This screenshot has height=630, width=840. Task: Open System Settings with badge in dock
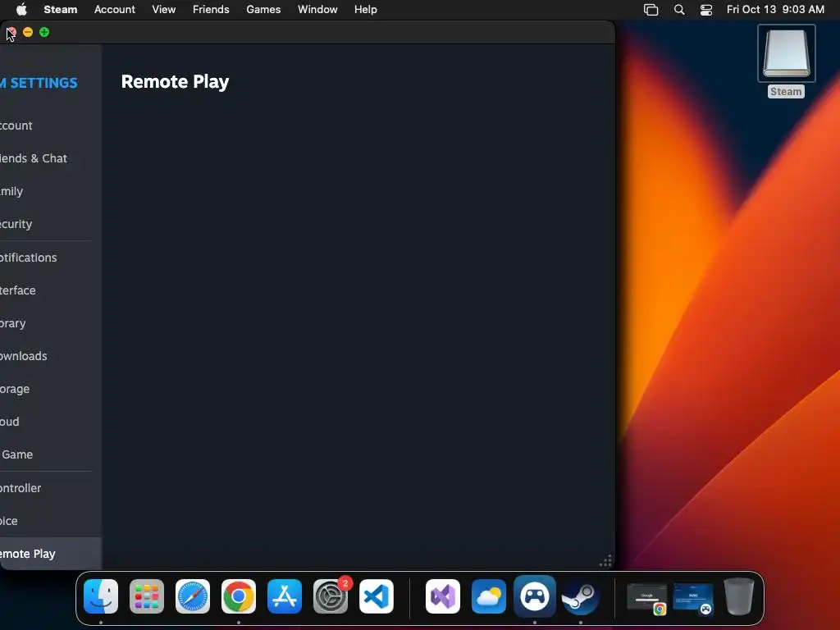point(331,596)
